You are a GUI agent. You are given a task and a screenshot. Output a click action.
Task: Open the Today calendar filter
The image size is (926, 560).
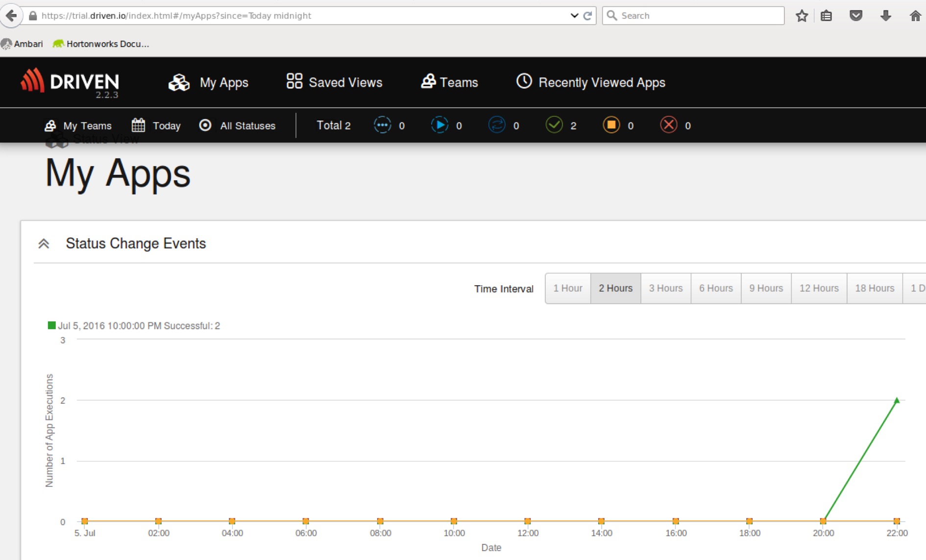click(139, 125)
